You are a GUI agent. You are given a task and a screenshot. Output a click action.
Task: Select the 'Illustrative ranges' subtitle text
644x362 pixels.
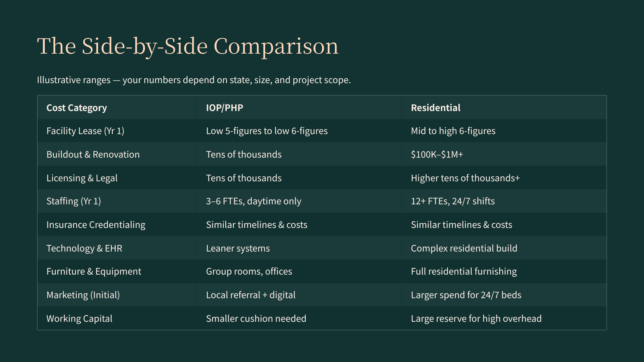[194, 80]
